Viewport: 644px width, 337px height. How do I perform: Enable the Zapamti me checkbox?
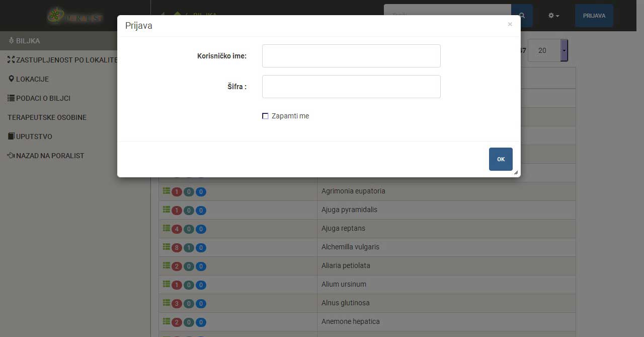265,116
